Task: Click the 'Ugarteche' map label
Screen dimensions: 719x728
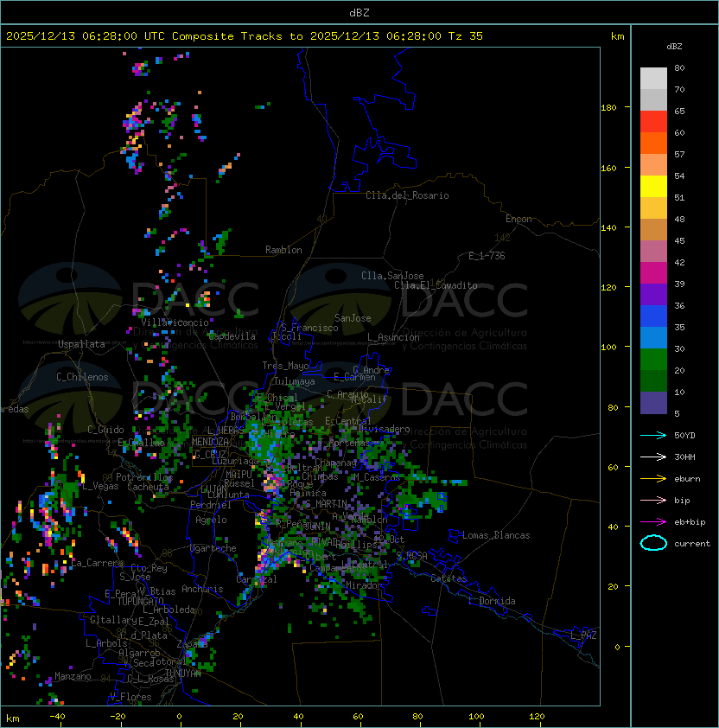Action: [213, 548]
